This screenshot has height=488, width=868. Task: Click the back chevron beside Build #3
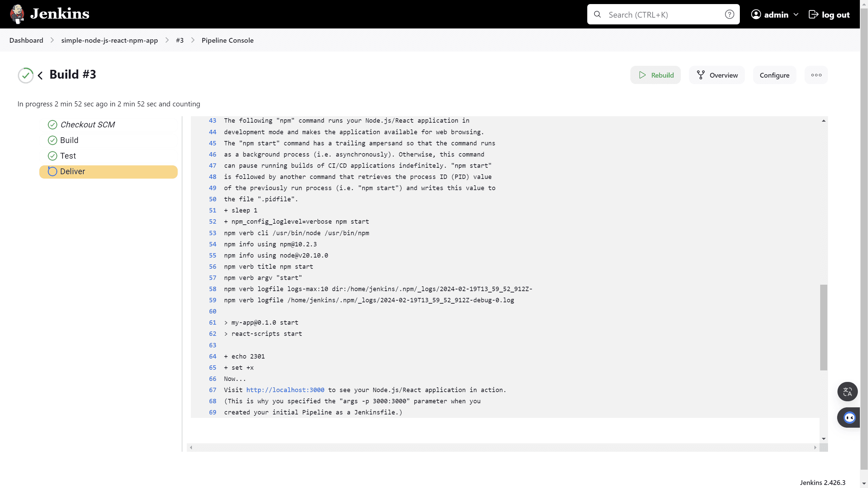(40, 75)
